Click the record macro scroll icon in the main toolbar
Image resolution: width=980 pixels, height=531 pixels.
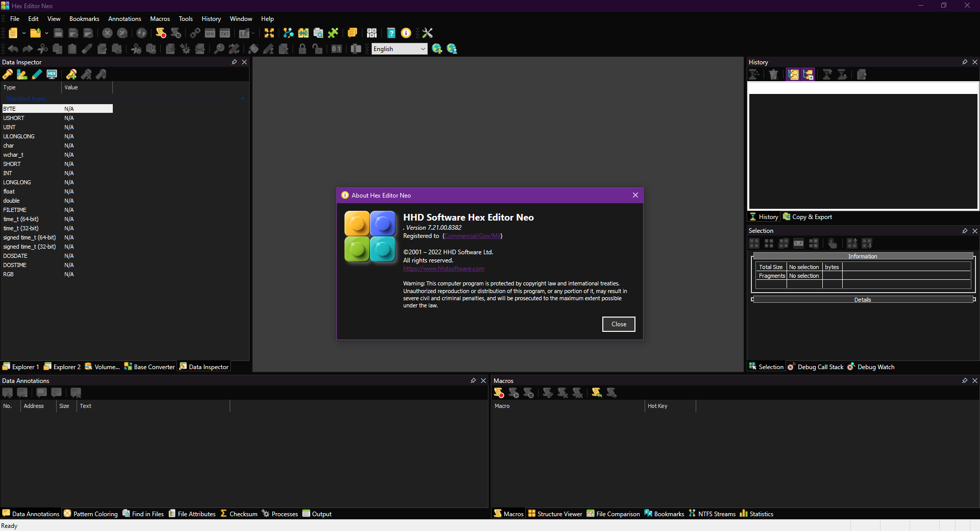161,33
